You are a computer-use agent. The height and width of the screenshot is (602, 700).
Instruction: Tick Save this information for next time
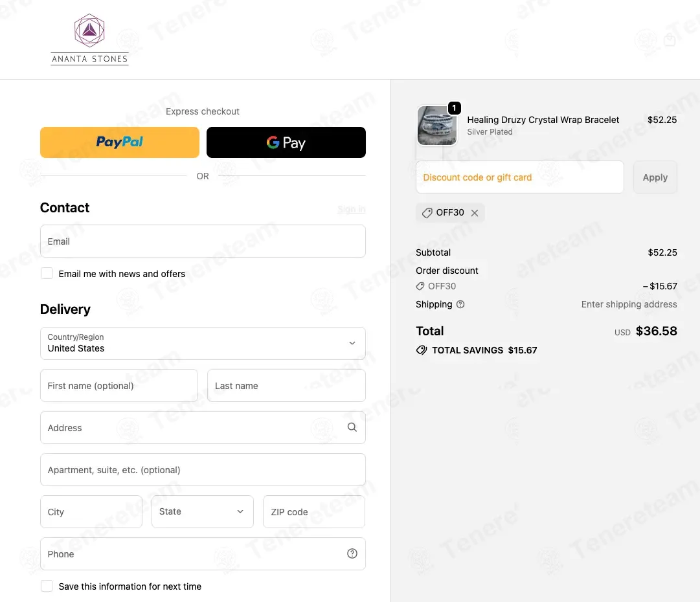click(x=47, y=586)
